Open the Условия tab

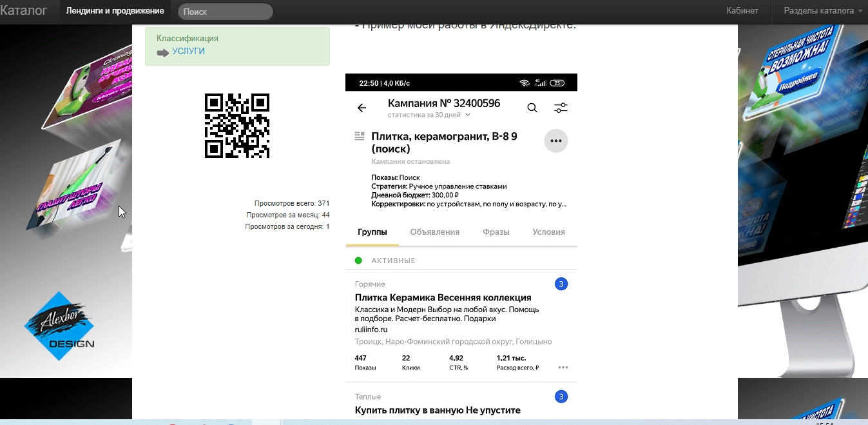pos(549,232)
